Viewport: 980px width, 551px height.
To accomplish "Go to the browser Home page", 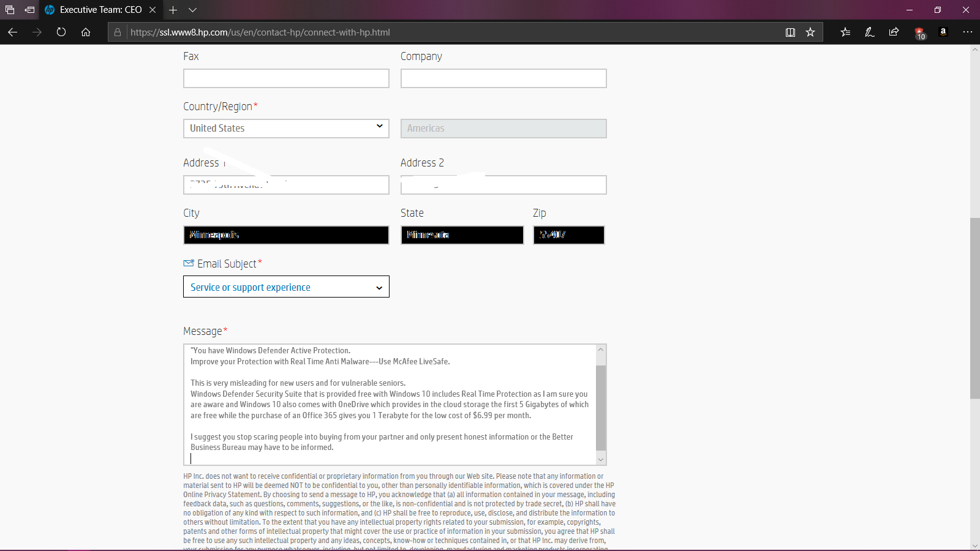I will (86, 32).
